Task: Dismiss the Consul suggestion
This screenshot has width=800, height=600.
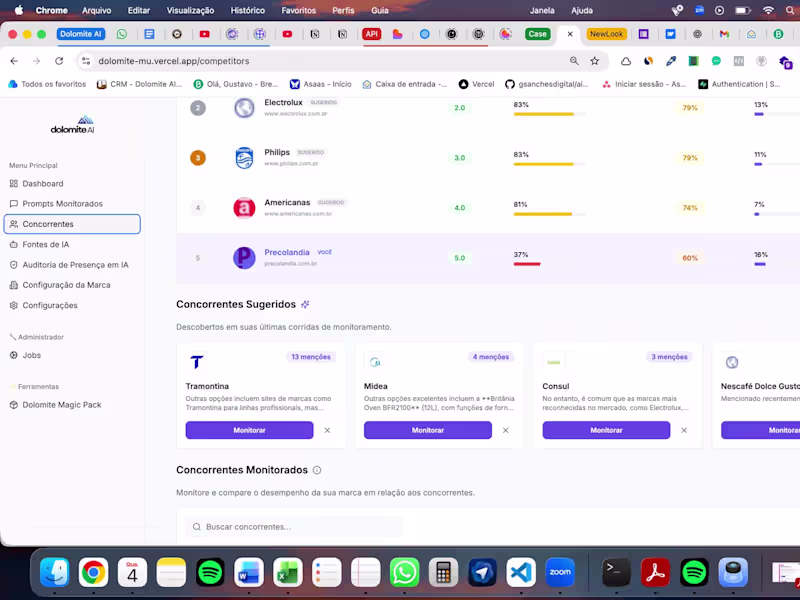Action: (684, 430)
